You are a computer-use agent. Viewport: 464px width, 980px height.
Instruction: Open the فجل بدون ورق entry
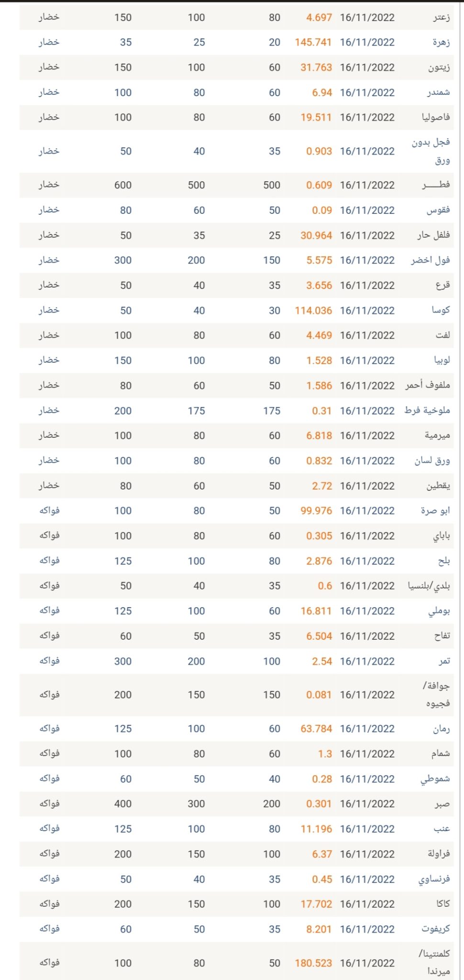click(431, 151)
